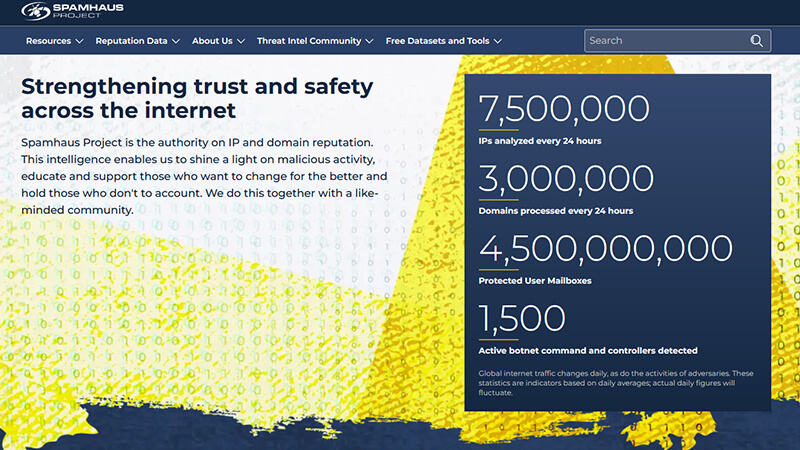Open the Reputation Data menu
The width and height of the screenshot is (800, 450).
[131, 41]
